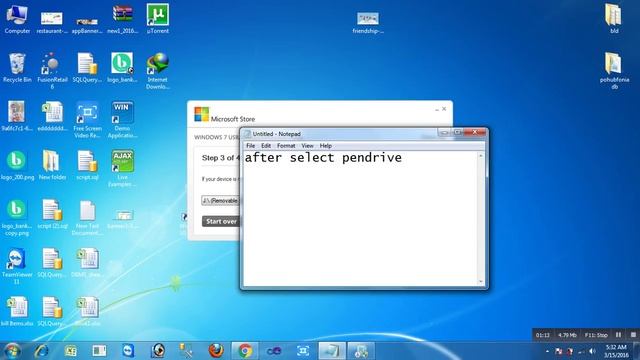This screenshot has height=360, width=640.
Task: Click the Windows Start orb
Action: pyautogui.click(x=12, y=351)
